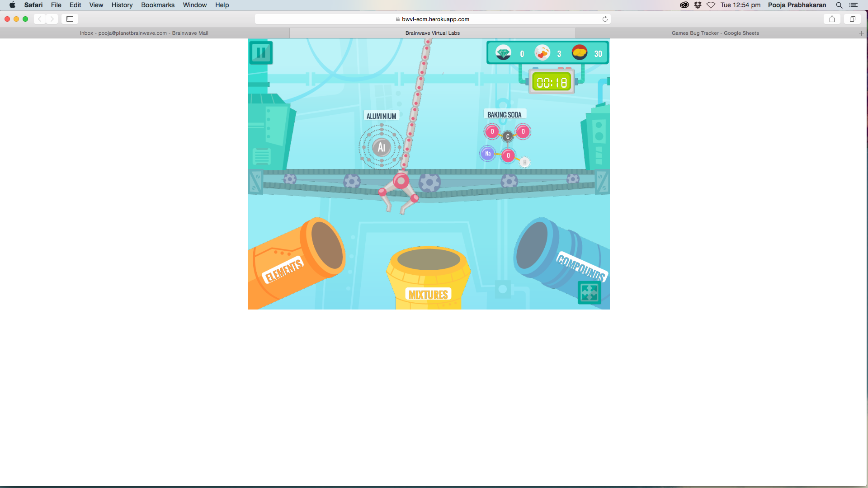Switch to the Brainwave Mail Inbox tab
The height and width of the screenshot is (488, 868).
(144, 33)
